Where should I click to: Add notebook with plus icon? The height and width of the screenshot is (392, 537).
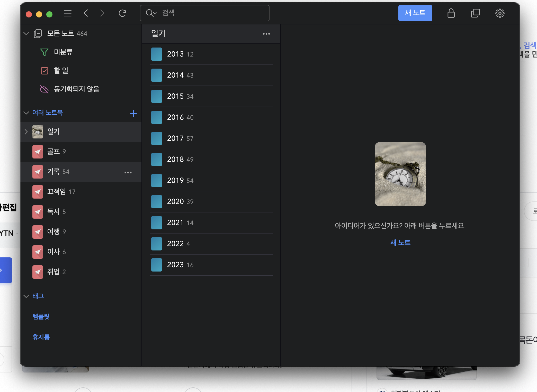click(x=133, y=113)
